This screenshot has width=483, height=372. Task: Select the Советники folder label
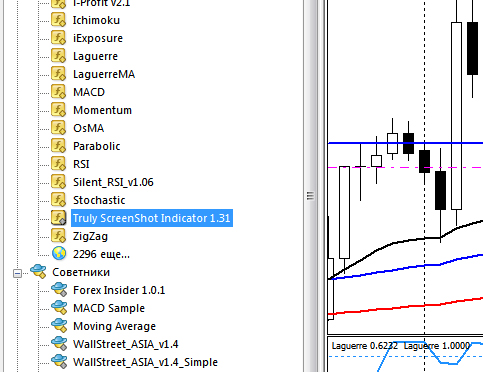pos(81,272)
